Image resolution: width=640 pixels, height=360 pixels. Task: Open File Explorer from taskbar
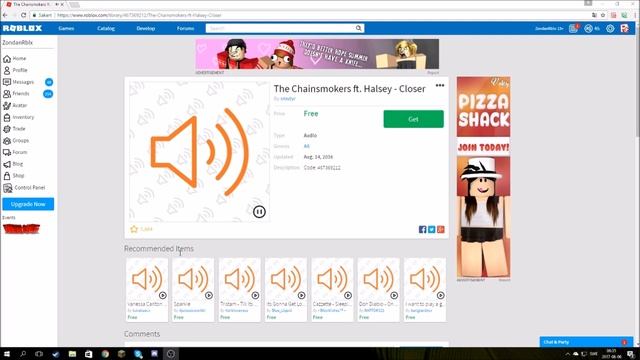[72, 354]
